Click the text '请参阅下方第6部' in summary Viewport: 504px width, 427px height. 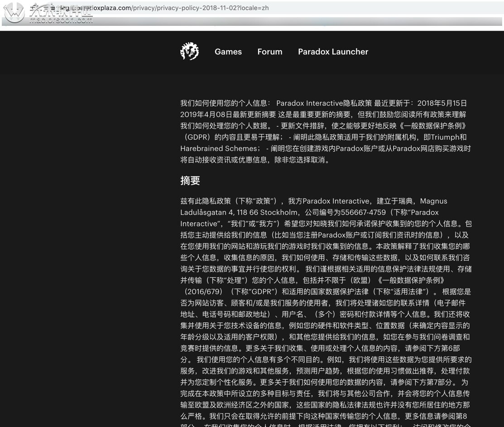point(432,349)
